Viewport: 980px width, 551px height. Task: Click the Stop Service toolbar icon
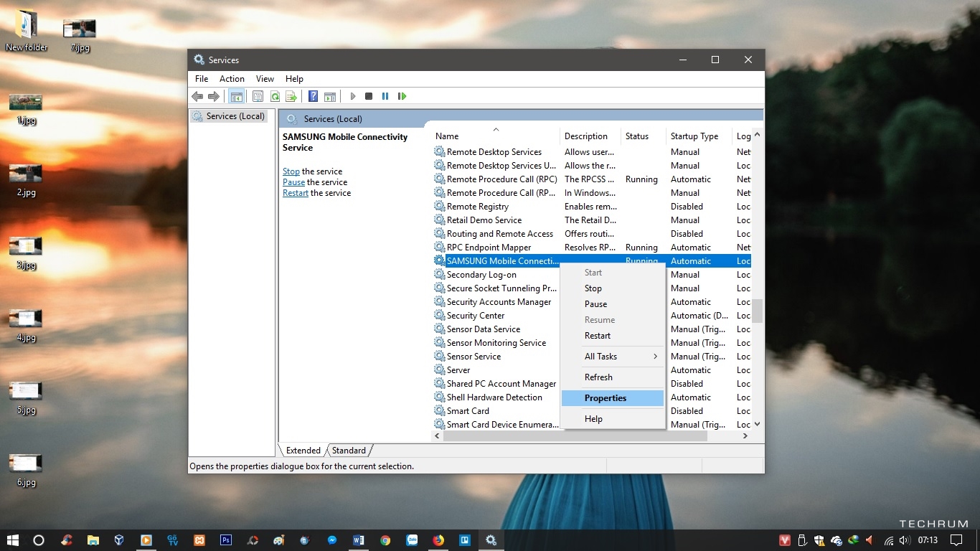point(369,96)
